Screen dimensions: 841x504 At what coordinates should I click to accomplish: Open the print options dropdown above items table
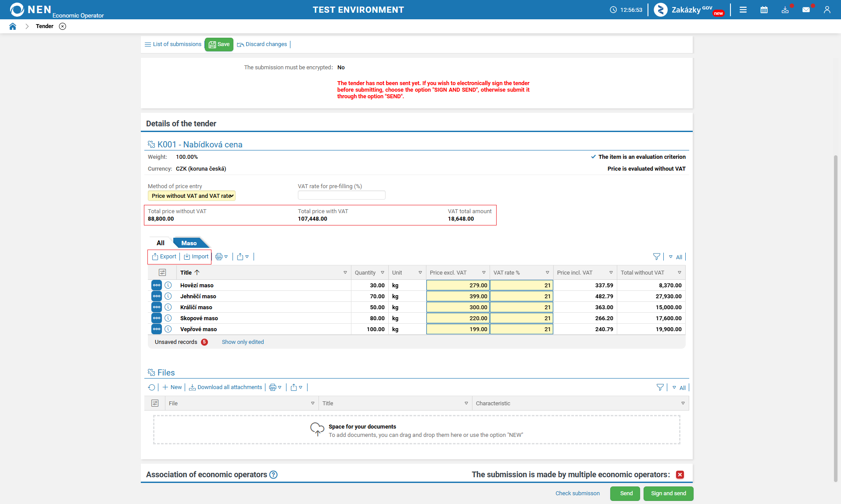tap(222, 257)
